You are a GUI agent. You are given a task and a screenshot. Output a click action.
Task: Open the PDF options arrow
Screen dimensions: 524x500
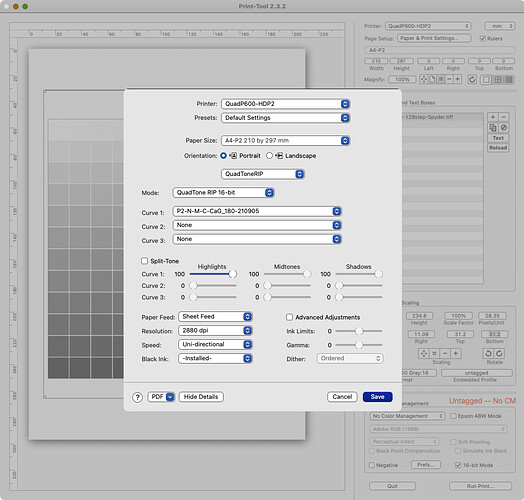(x=170, y=397)
